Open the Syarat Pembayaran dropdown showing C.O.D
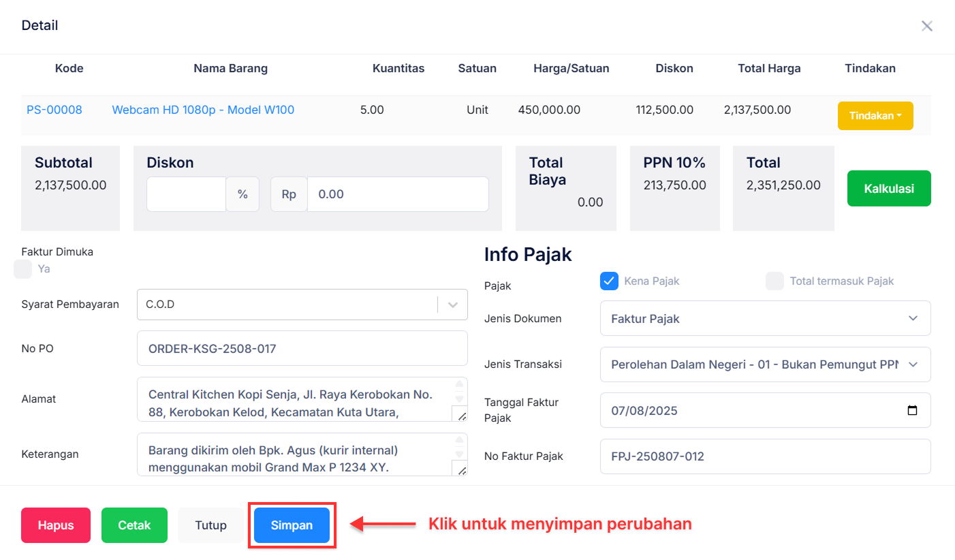The image size is (955, 560). point(452,305)
